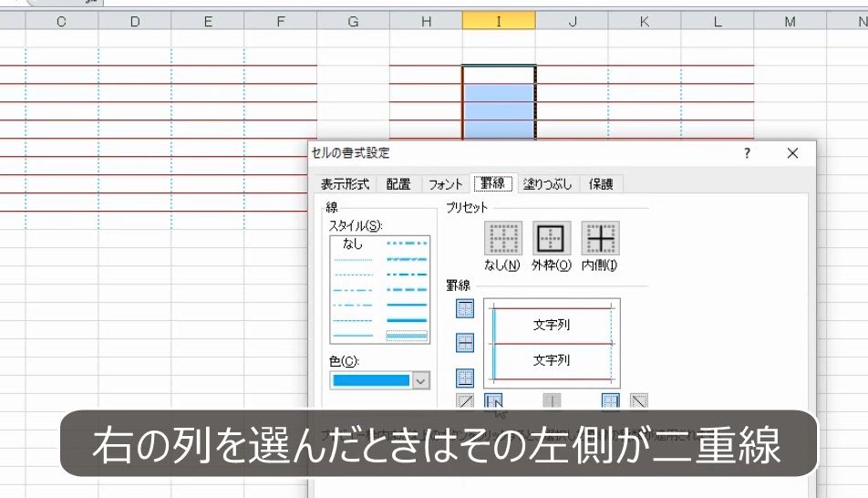Click the border preview box with 文字列
This screenshot has height=498, width=868.
click(552, 343)
